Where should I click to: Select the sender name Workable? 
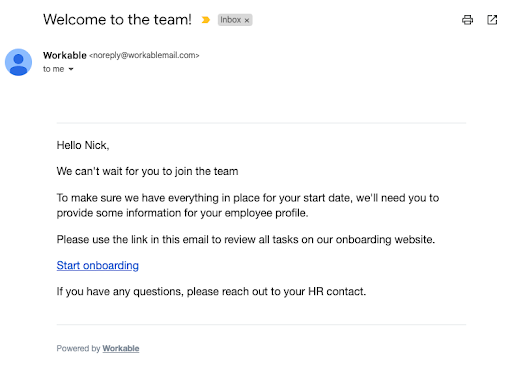65,55
